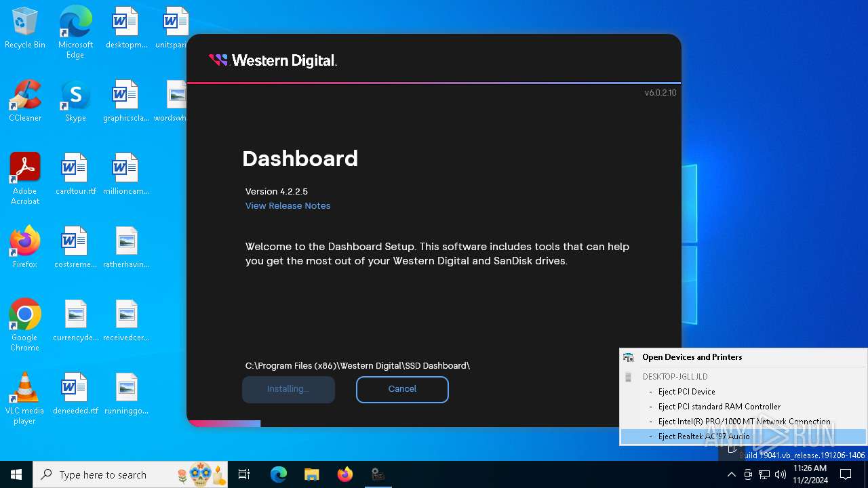Screen dimensions: 868x488
Task: Select the CCleaner desktop shortcut
Action: 25,101
